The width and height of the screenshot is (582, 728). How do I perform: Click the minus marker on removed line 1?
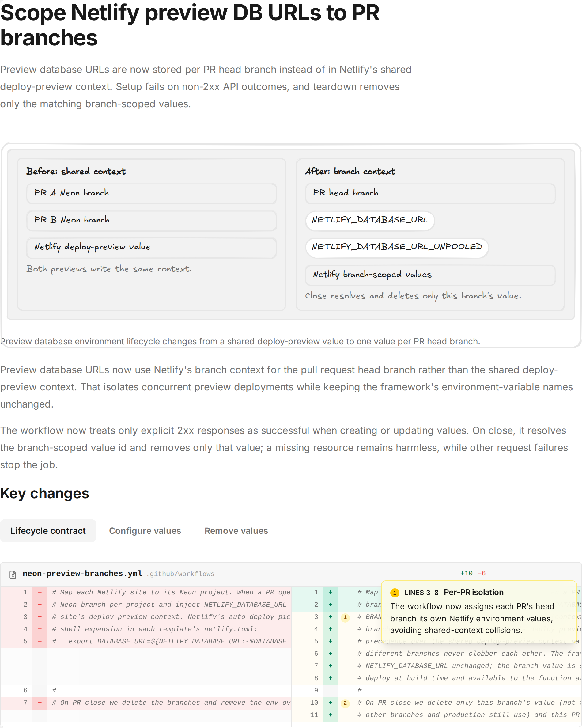(x=40, y=592)
